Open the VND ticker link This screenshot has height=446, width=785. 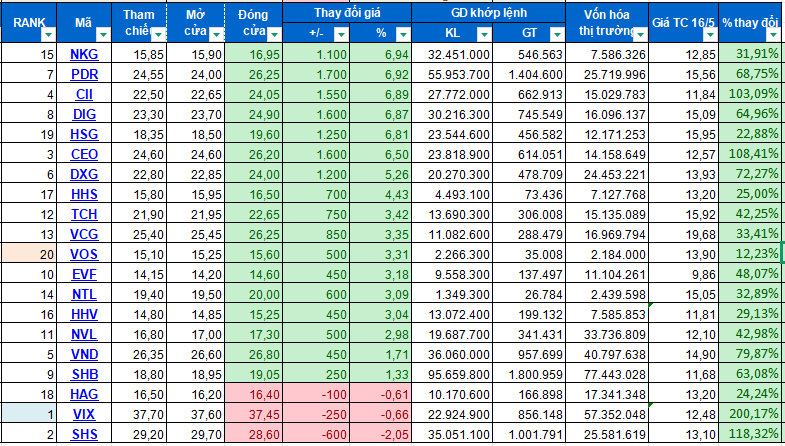click(84, 354)
